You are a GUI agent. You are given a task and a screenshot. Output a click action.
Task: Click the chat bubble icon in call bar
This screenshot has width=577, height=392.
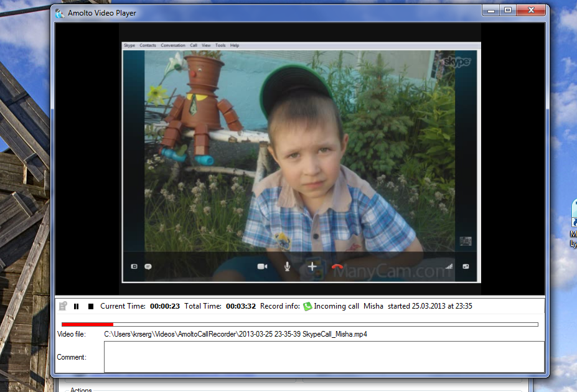coord(148,266)
